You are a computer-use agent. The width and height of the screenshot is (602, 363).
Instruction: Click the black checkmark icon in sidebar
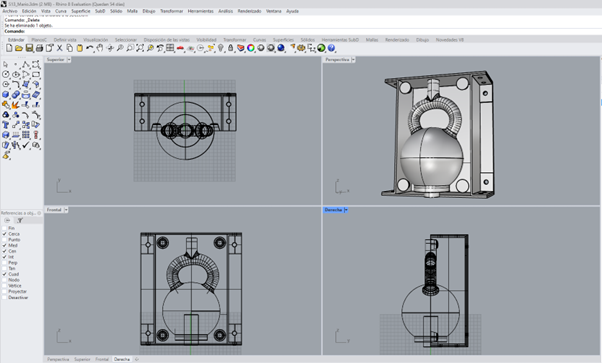pos(26,145)
